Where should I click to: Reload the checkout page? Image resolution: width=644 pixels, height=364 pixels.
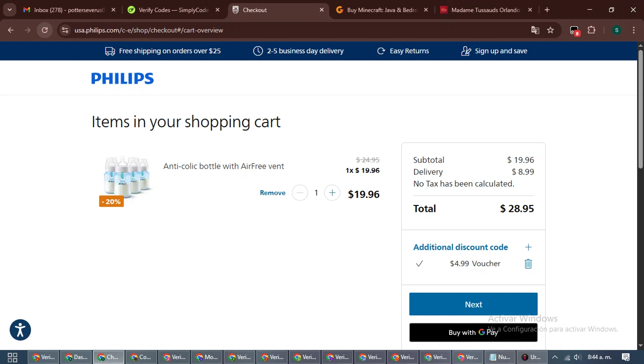45,30
